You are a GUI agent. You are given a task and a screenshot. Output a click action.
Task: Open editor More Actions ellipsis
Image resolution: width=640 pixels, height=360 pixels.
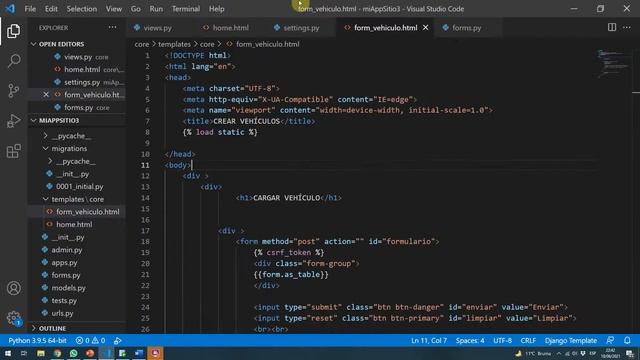pos(627,27)
